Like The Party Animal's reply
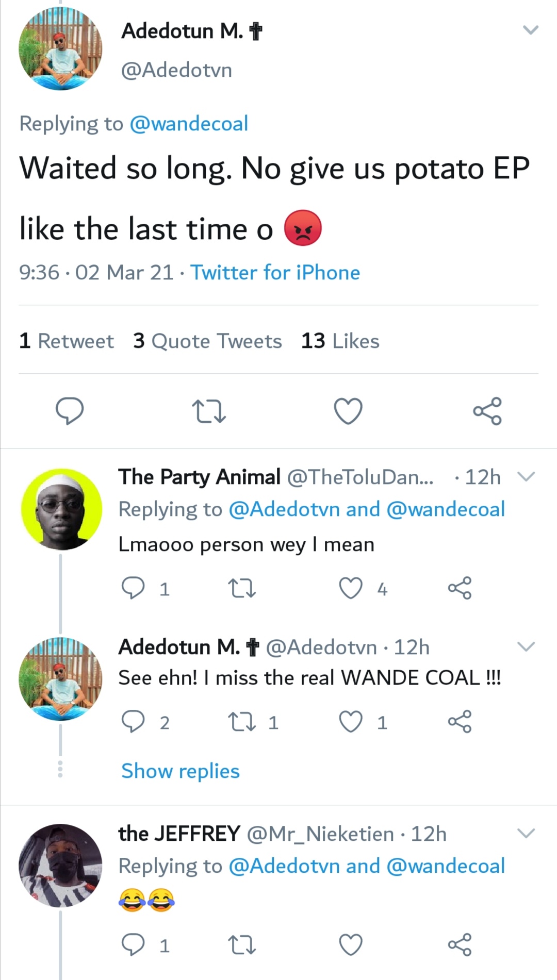 pos(351,588)
